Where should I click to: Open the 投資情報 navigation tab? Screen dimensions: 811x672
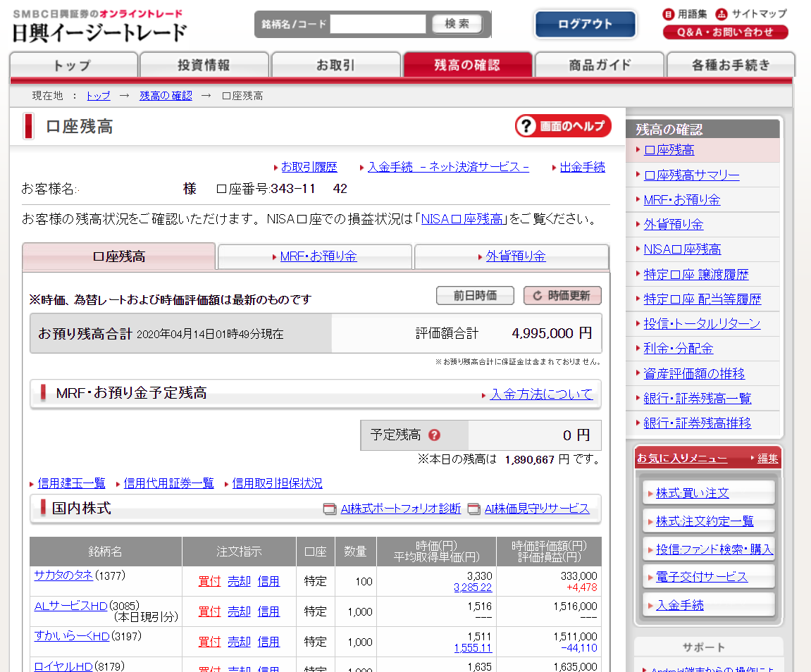point(204,66)
